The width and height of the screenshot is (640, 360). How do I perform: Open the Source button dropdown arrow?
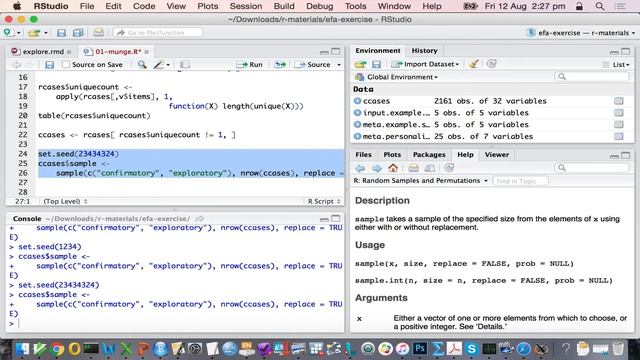pos(339,65)
